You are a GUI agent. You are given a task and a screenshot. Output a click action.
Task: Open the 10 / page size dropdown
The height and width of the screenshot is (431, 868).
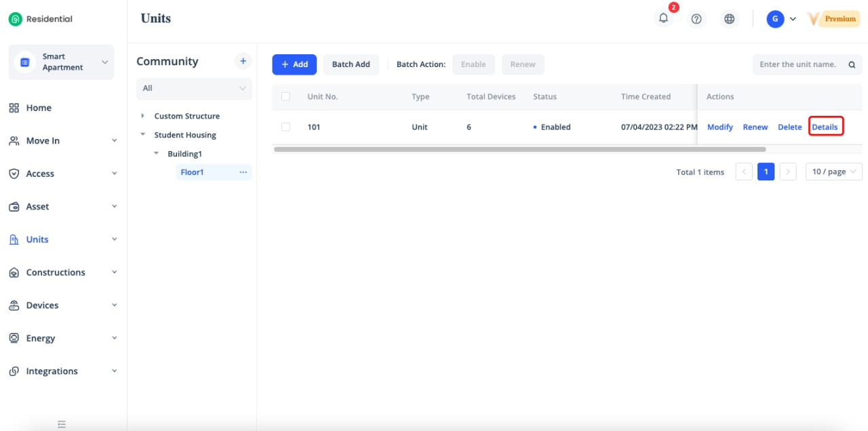coord(833,172)
